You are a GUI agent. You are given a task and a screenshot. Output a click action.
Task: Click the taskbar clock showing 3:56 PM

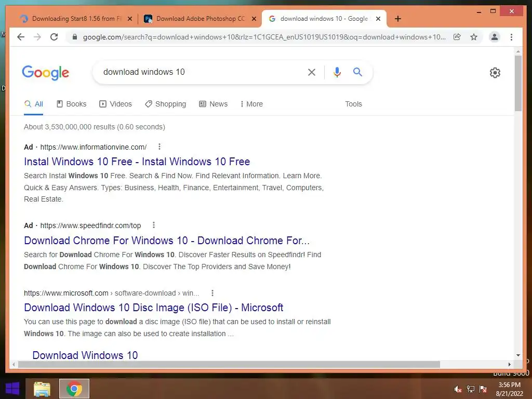pos(509,389)
